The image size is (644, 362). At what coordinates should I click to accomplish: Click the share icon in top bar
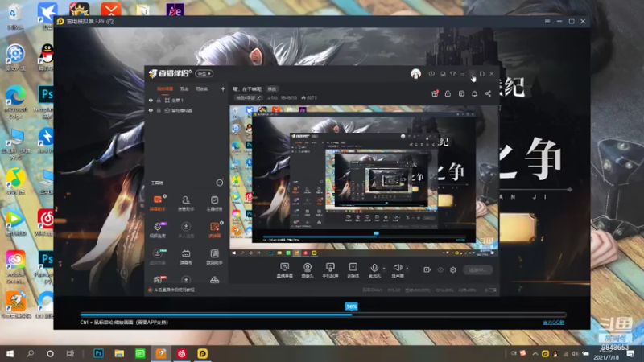pyautogui.click(x=488, y=93)
